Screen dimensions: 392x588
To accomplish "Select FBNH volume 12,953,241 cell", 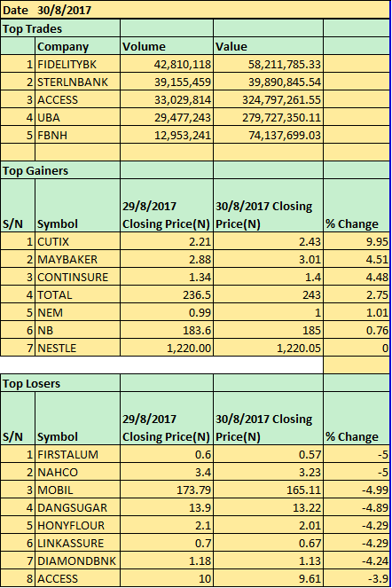I will (167, 135).
